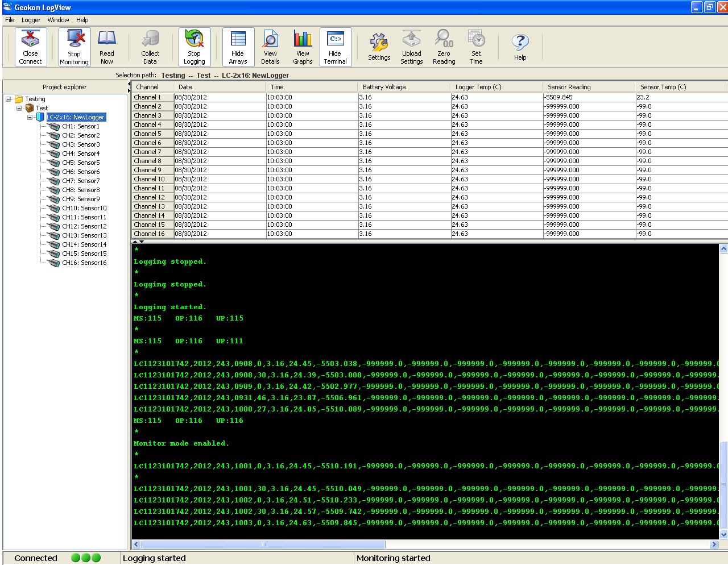
Task: Click the Sensor Temp (C) column header
Action: [x=681, y=87]
